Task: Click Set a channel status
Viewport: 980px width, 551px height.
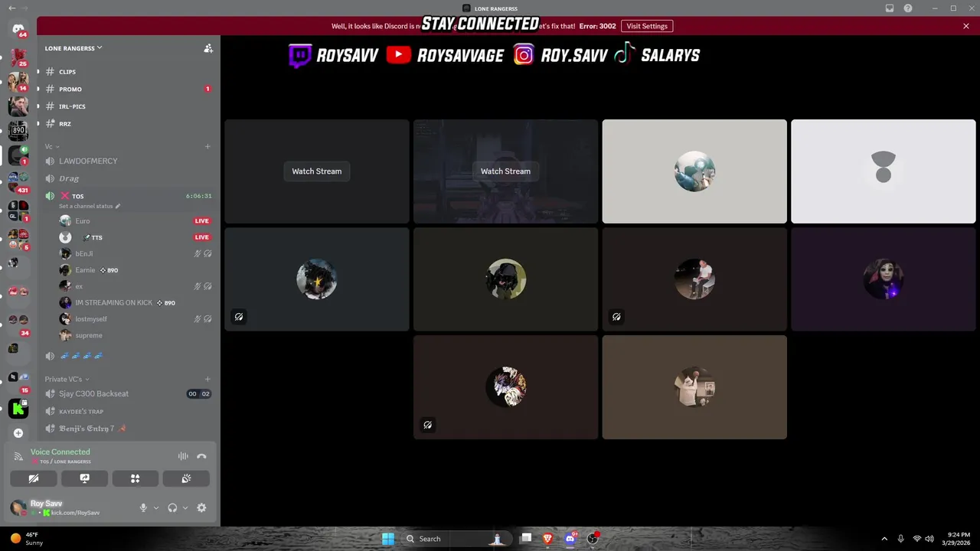Action: click(x=86, y=207)
